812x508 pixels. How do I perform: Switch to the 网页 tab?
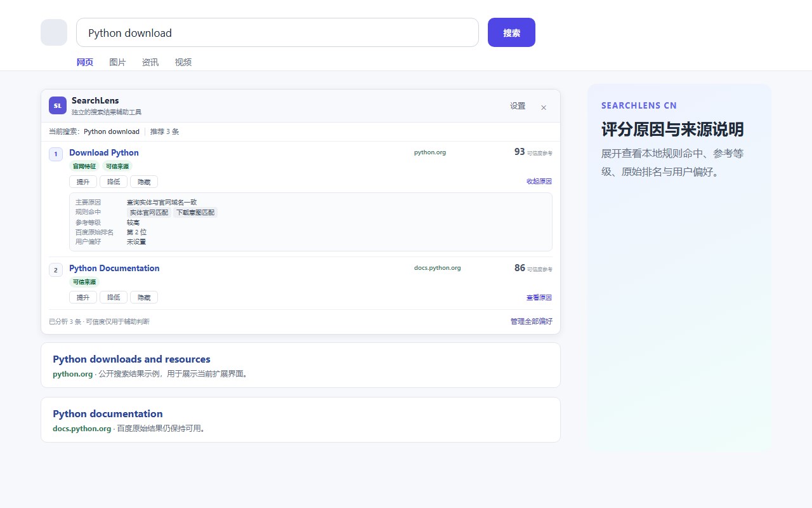pyautogui.click(x=85, y=62)
